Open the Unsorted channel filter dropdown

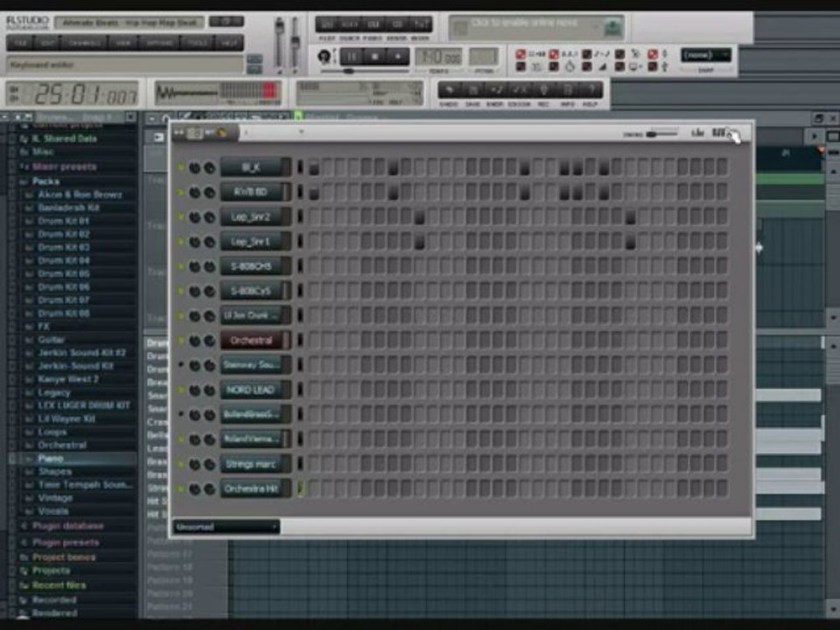tap(226, 527)
